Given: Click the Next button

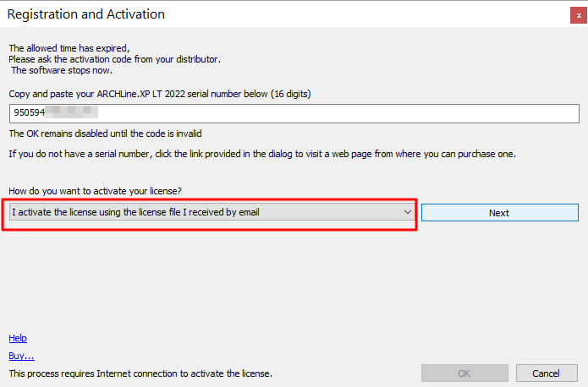Looking at the screenshot, I should pyautogui.click(x=499, y=212).
